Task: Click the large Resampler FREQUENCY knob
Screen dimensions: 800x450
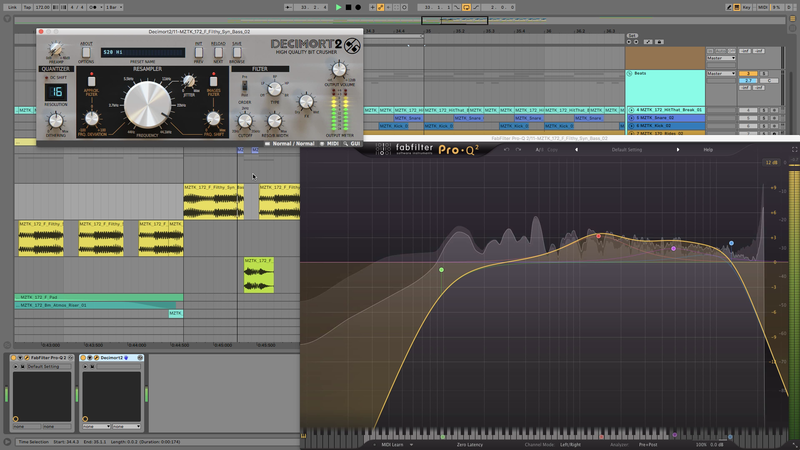Action: point(147,104)
